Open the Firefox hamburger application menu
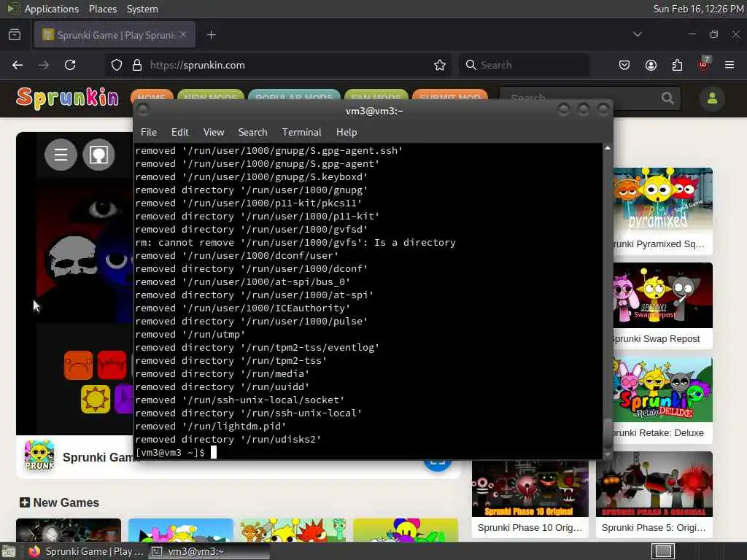The image size is (747, 560). tap(729, 65)
